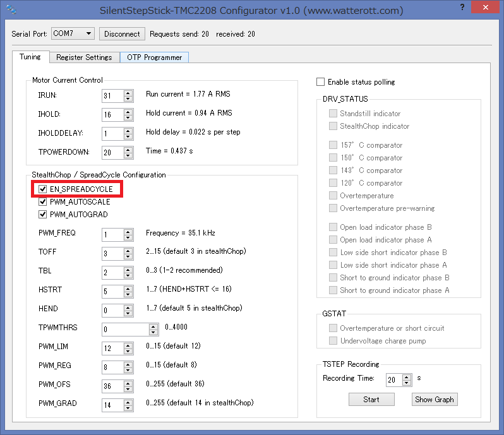Screen dimensions: 504x435
Task: Increase PWM_OFS with the up arrow
Action: coord(128,383)
